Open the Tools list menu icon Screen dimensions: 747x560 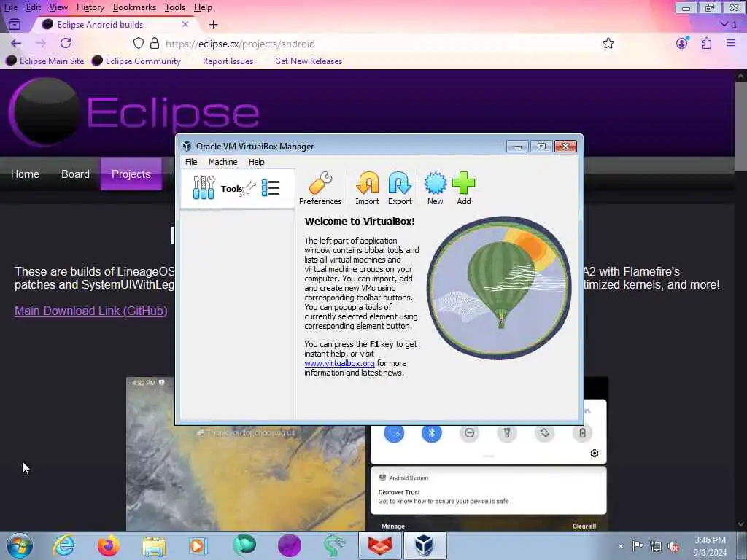(x=271, y=188)
